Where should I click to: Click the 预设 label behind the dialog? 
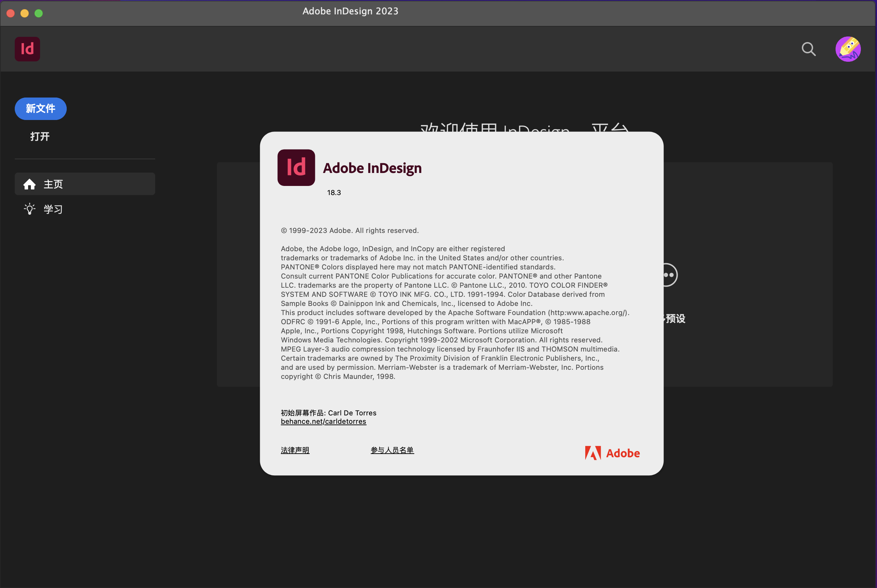(674, 318)
